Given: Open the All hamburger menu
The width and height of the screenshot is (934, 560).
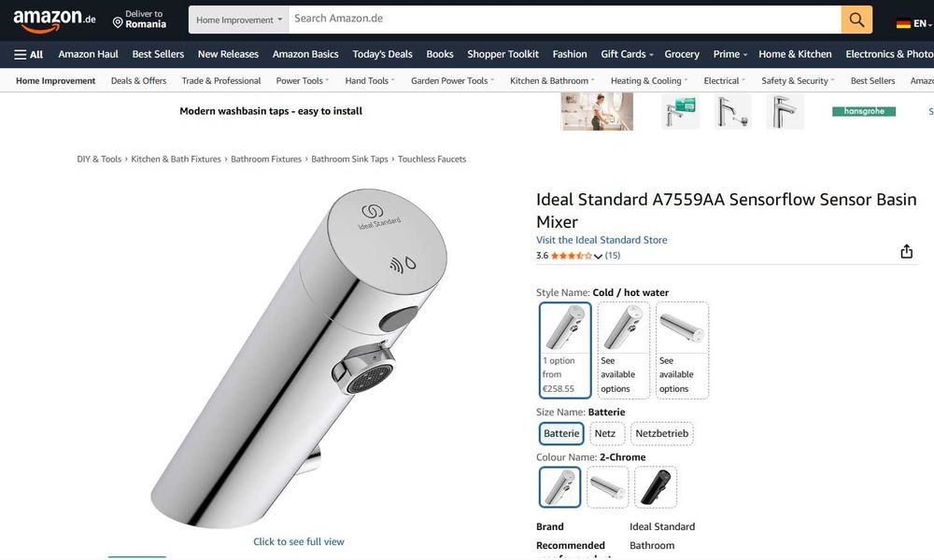Looking at the screenshot, I should (28, 54).
